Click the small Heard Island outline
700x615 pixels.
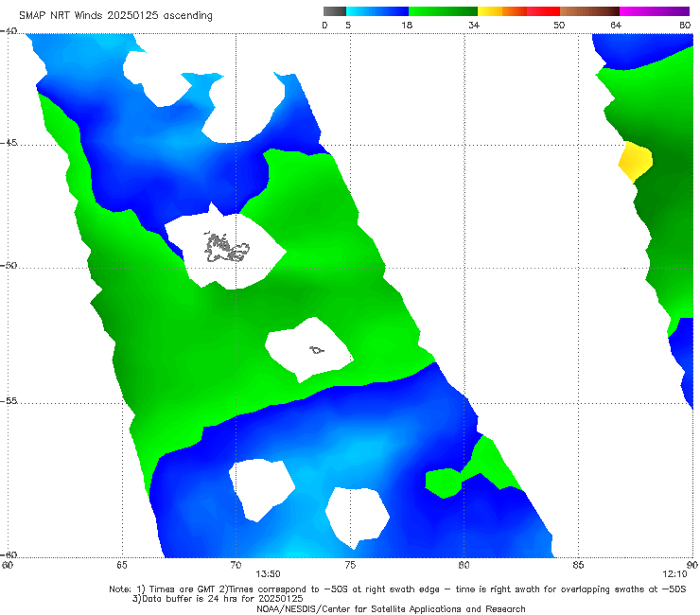tap(317, 350)
